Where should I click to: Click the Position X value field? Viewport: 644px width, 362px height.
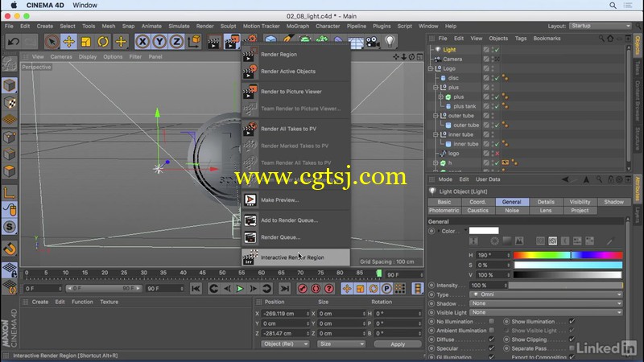[285, 314]
